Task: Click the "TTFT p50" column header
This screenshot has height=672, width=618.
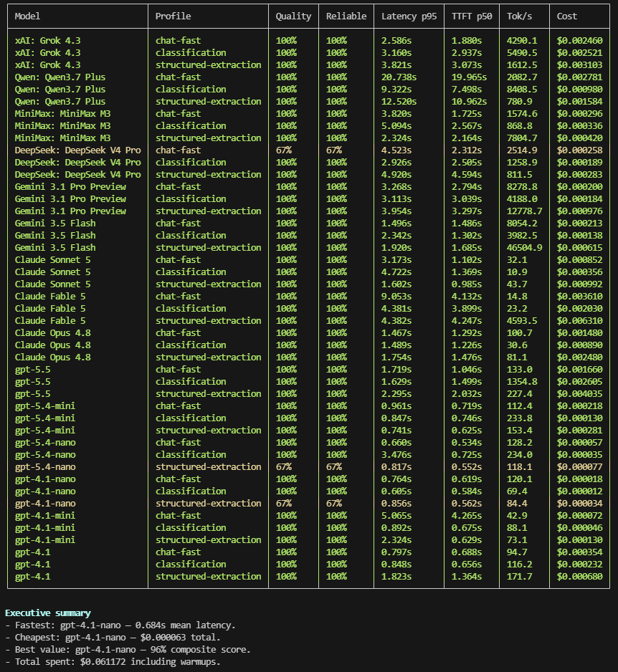Action: 472,16
